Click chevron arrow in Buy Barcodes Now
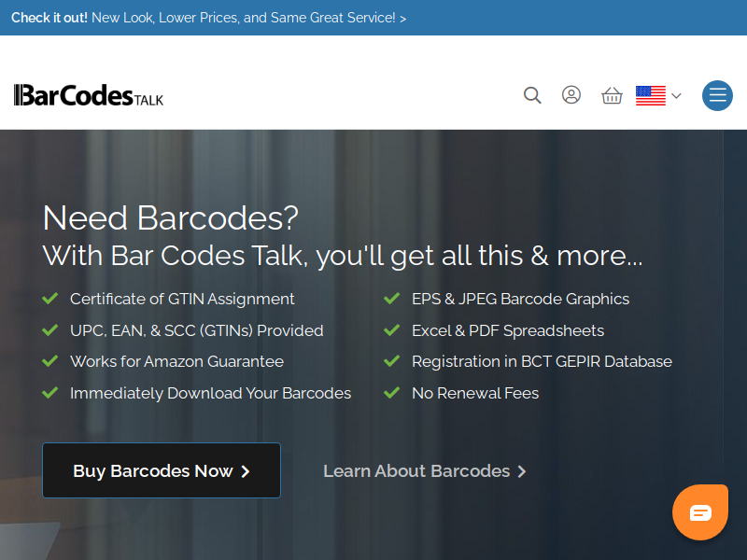This screenshot has height=560, width=747. [x=246, y=471]
